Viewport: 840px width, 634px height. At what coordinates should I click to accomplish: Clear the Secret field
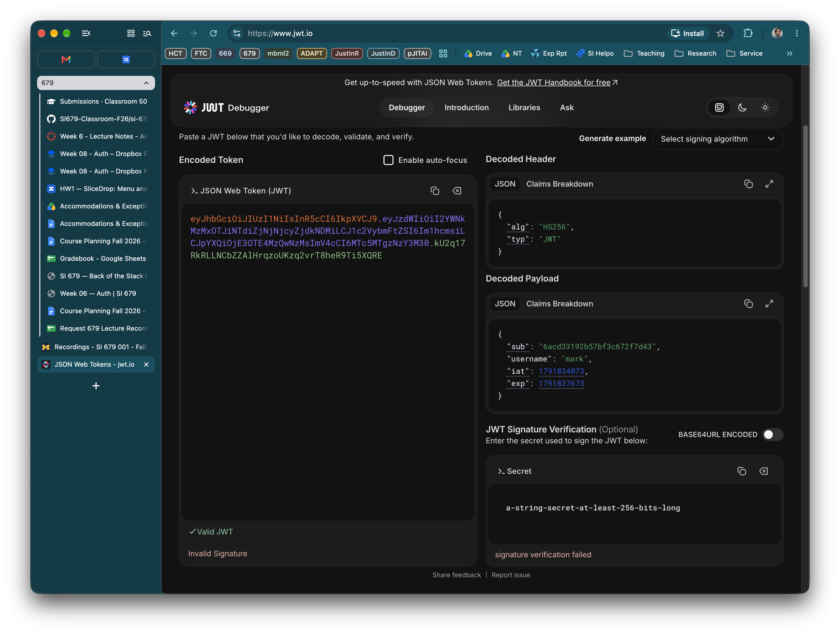click(x=763, y=471)
